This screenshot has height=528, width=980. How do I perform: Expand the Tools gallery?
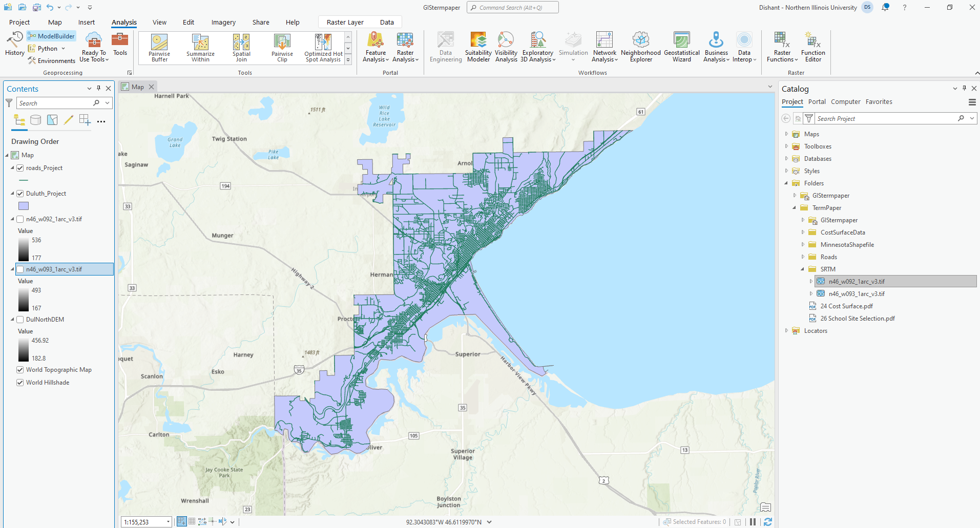coord(348,60)
